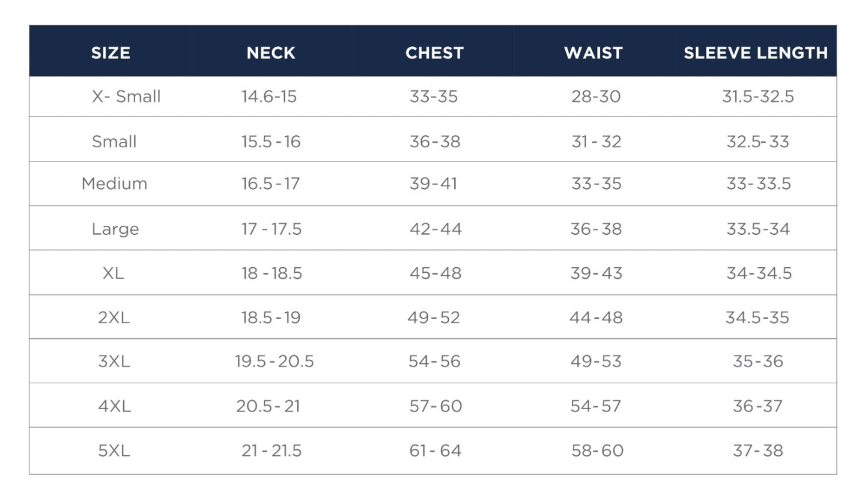Click sleeve length 34.5-35

pyautogui.click(x=757, y=318)
